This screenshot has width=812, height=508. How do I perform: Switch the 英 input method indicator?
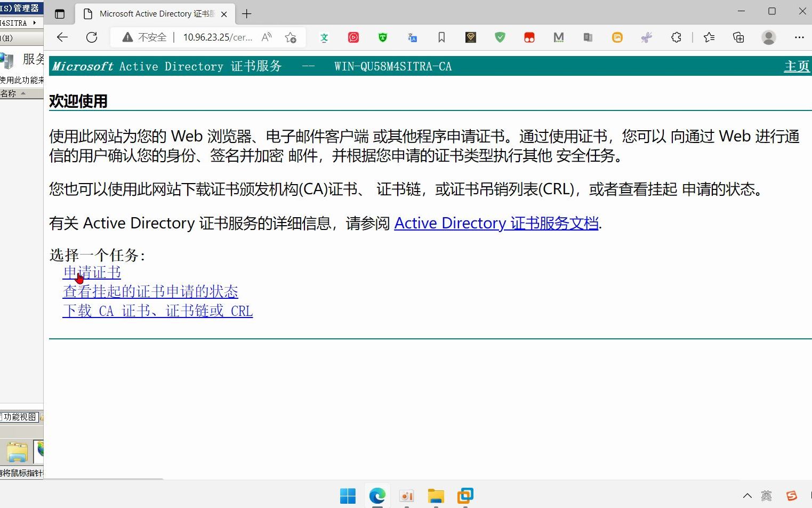click(766, 496)
